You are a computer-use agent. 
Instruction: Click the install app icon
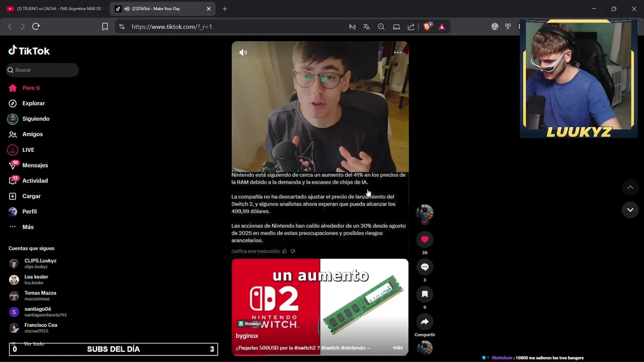[x=396, y=27]
